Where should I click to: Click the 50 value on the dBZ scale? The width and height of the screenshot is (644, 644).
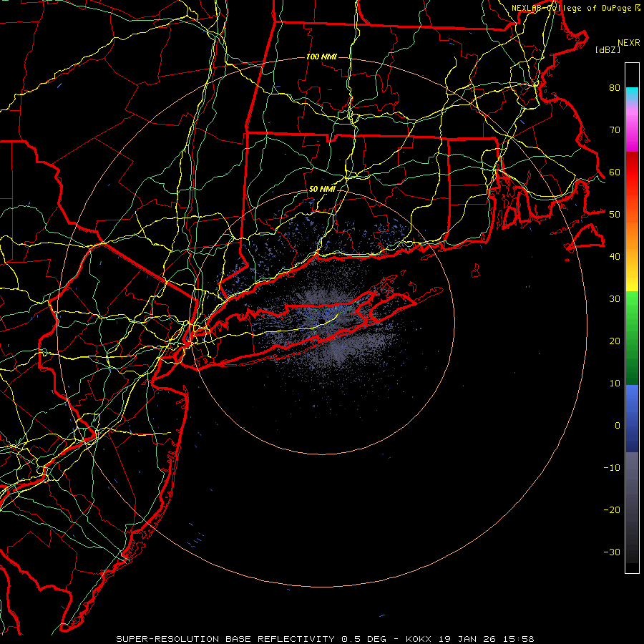pyautogui.click(x=615, y=215)
